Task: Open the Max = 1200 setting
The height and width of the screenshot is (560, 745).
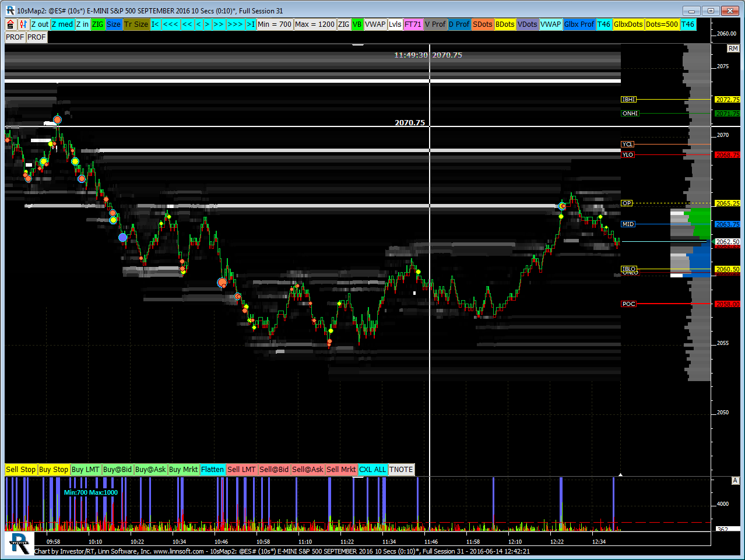Action: [x=315, y=24]
